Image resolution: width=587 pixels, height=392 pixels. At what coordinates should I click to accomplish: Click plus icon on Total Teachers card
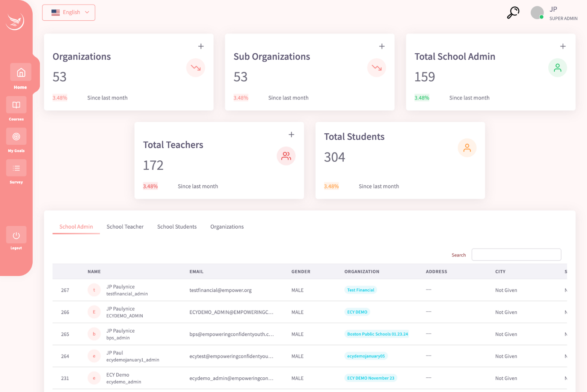291,134
